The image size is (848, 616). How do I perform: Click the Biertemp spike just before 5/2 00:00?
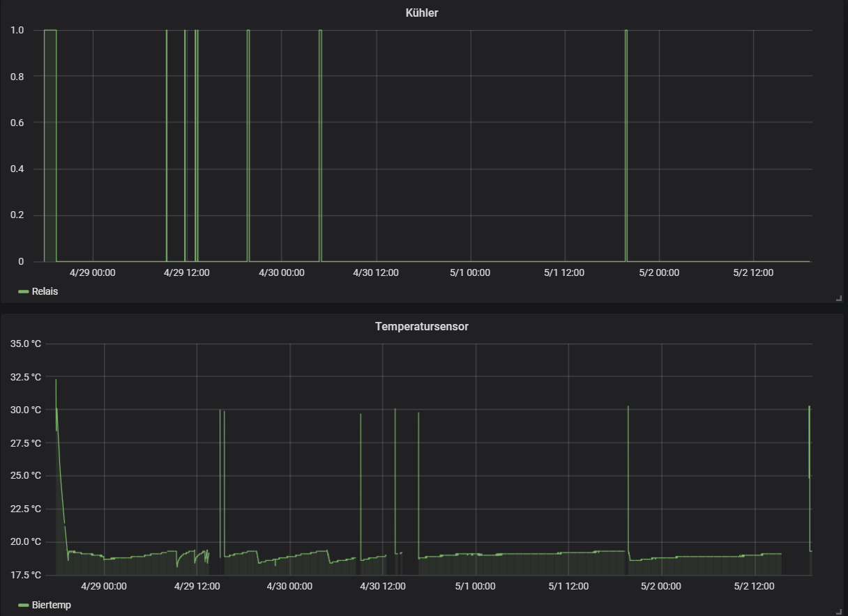pyautogui.click(x=628, y=408)
